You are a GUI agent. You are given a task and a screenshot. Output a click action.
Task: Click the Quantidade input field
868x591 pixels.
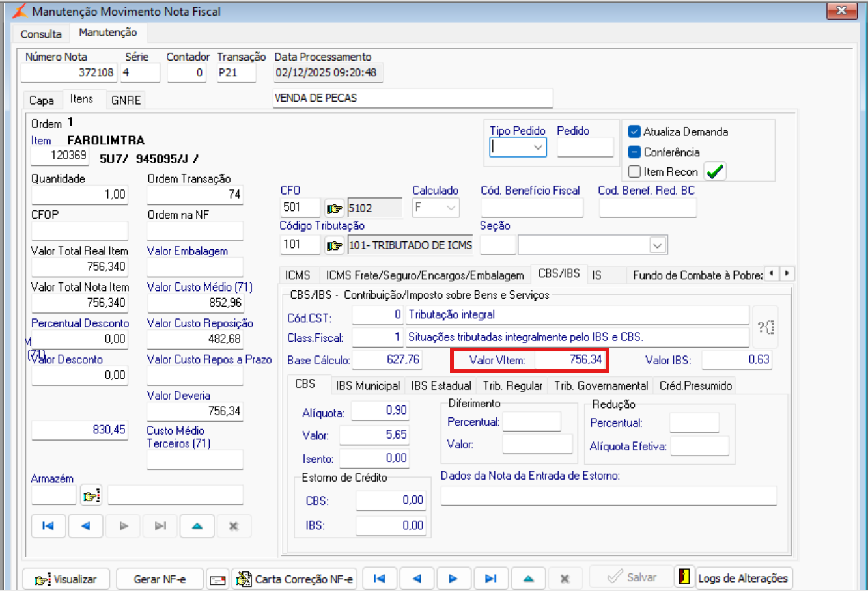tap(79, 195)
